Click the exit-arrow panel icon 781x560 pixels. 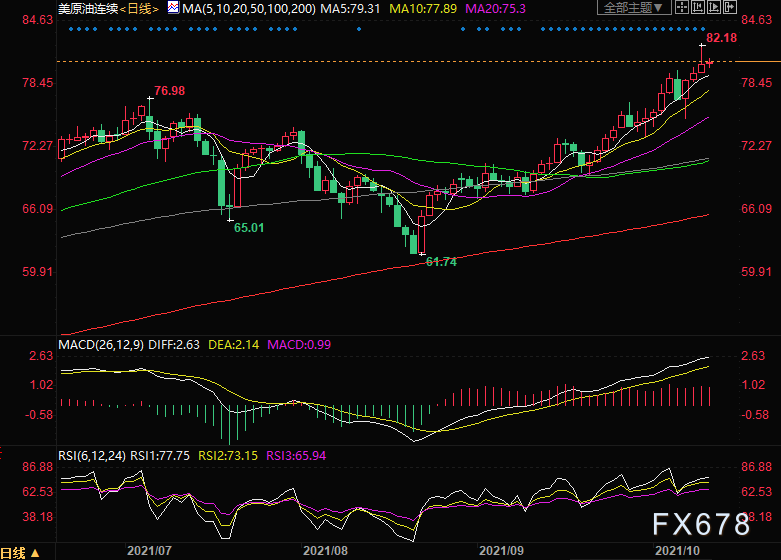pos(730,7)
